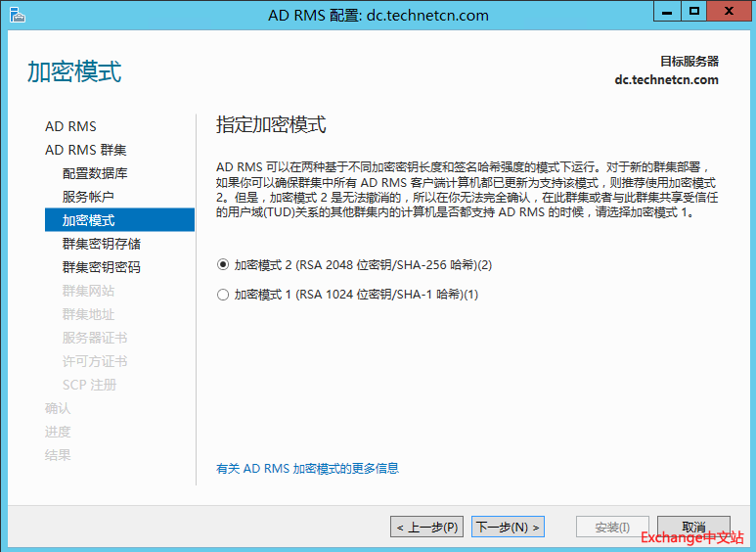Click the 群集网站 step in sidebar
The width and height of the screenshot is (756, 552).
[88, 291]
